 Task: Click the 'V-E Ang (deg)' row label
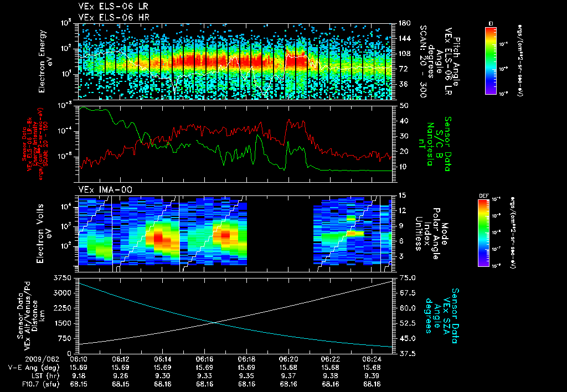(x=34, y=368)
